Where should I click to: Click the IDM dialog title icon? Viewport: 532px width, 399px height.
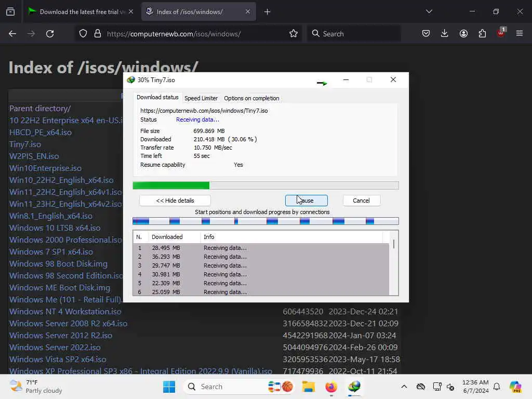(130, 80)
